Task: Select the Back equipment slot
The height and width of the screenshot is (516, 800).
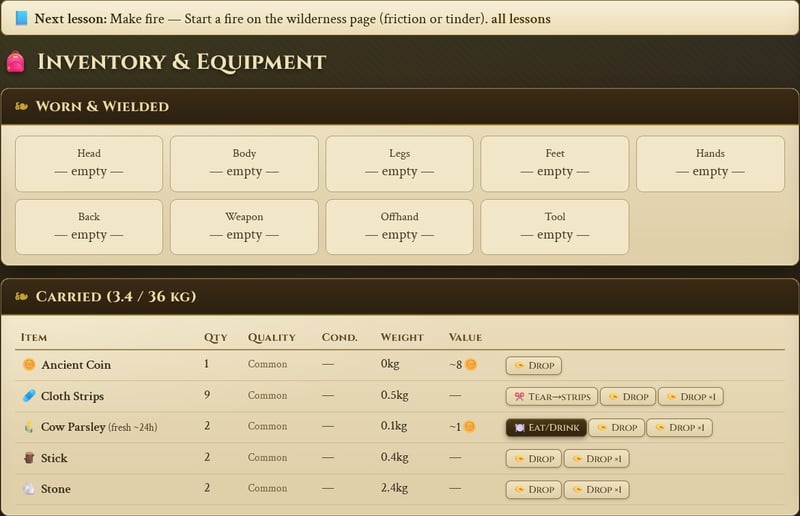Action: 89,227
